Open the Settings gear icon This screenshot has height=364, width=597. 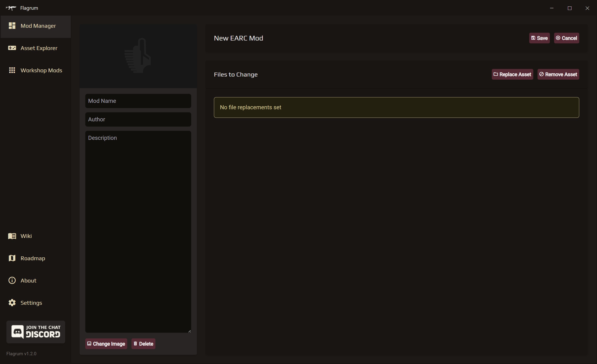(12, 303)
